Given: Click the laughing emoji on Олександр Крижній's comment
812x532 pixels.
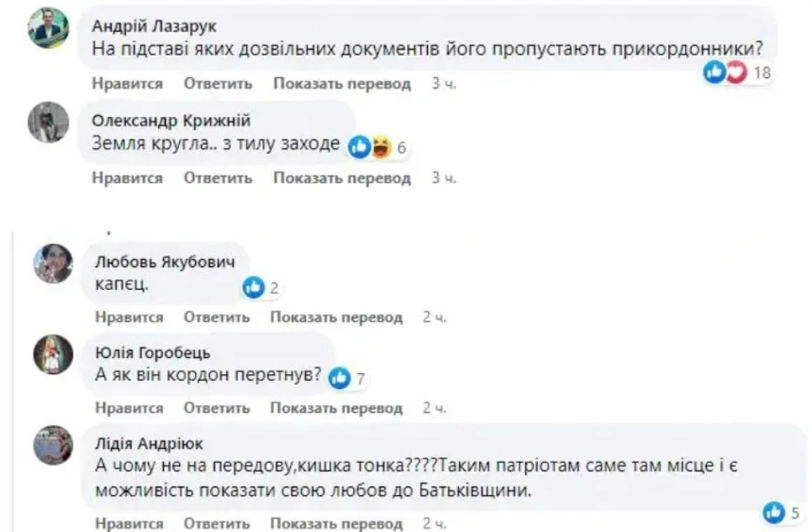Looking at the screenshot, I should coord(380,145).
